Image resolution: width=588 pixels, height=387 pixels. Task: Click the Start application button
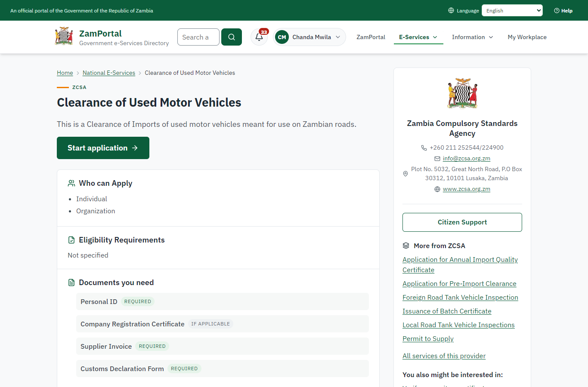pos(103,148)
